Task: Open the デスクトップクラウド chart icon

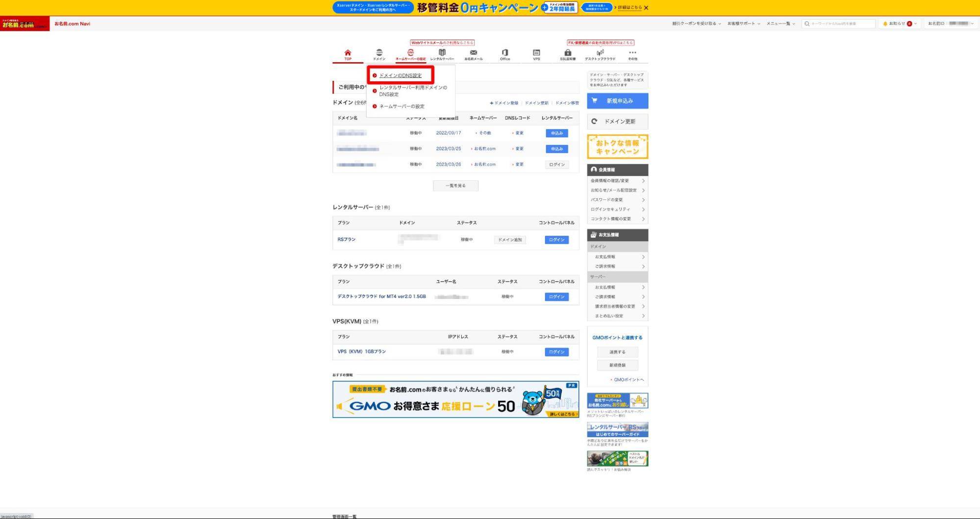Action: (600, 54)
